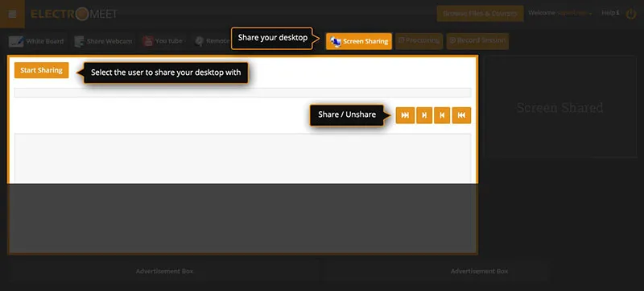Open the White Board tool
644x291 pixels.
click(x=36, y=41)
